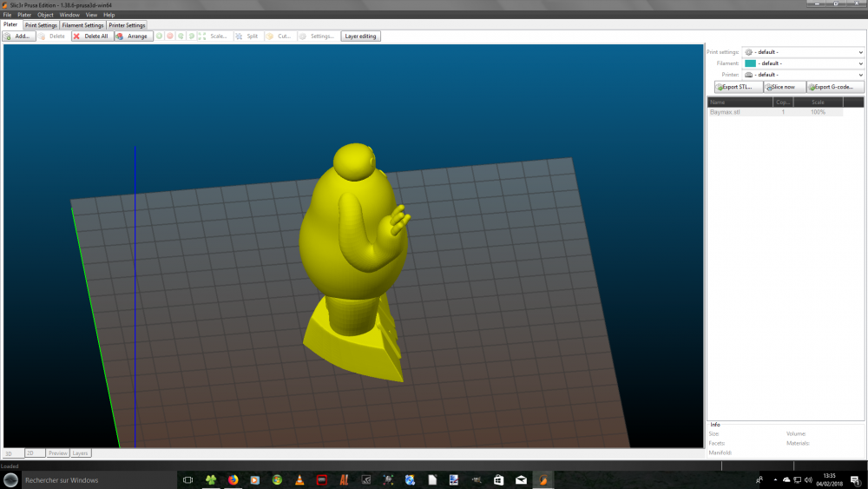Image resolution: width=868 pixels, height=489 pixels.
Task: Click the volume speaker tray icon
Action: pos(808,480)
